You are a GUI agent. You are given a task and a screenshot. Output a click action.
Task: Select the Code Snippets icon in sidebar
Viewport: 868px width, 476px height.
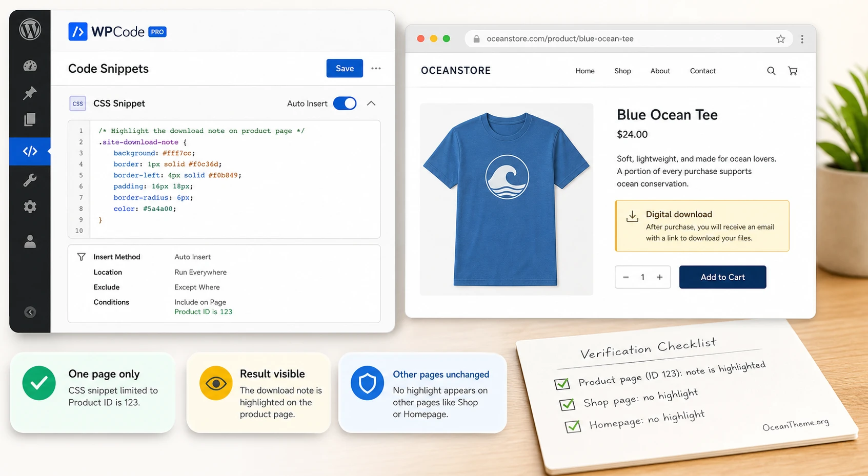(30, 151)
